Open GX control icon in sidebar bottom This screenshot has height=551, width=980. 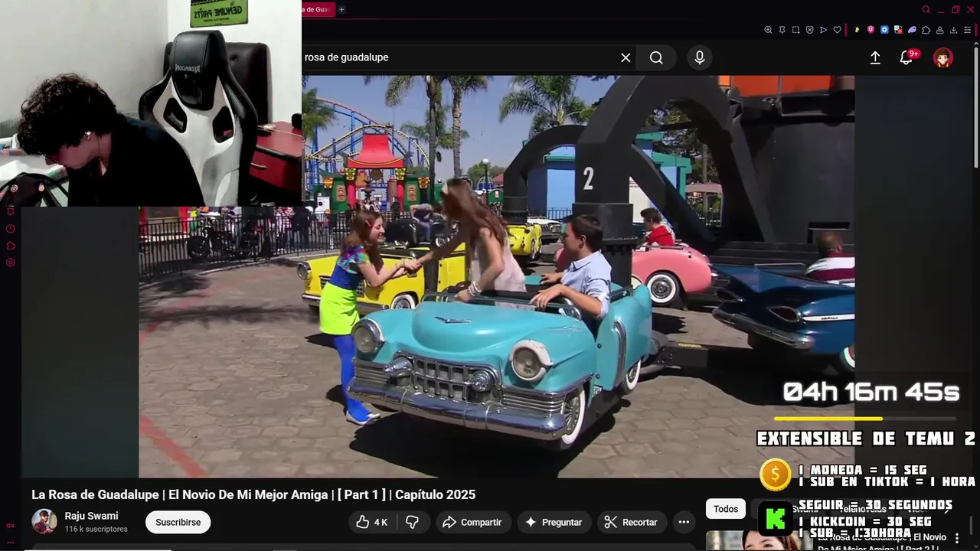[11, 526]
